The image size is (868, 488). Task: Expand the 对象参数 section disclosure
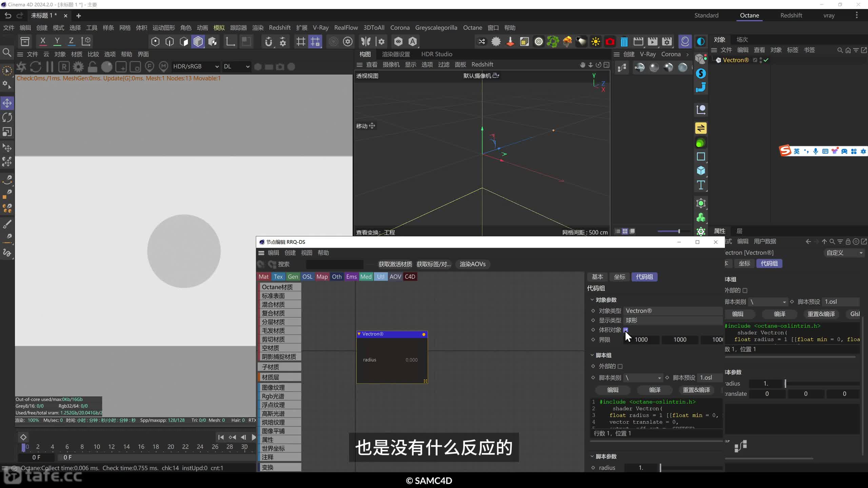tap(592, 299)
